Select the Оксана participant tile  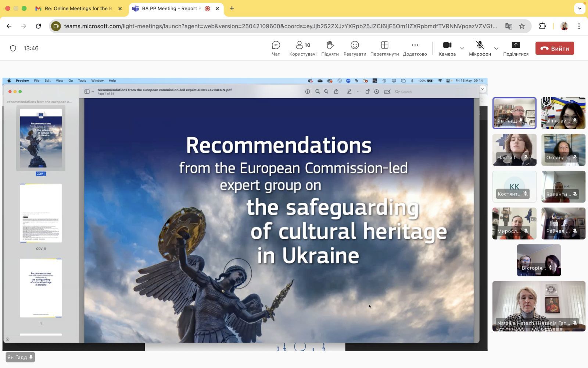tap(563, 150)
